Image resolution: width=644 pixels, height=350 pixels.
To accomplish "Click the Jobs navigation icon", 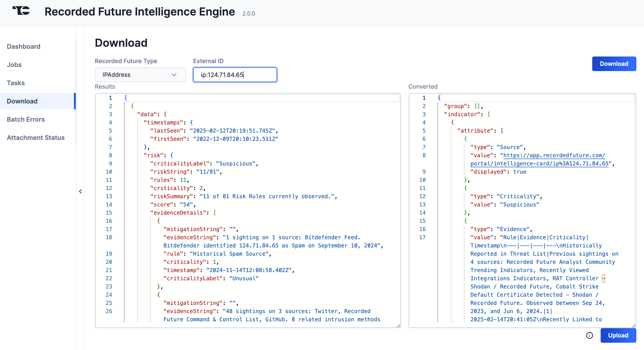I will [x=14, y=65].
